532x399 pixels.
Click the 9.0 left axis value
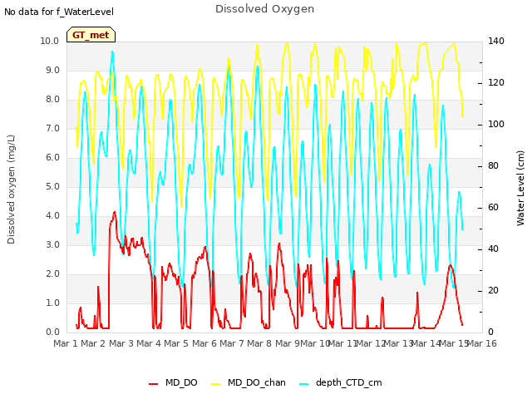[x=52, y=70]
